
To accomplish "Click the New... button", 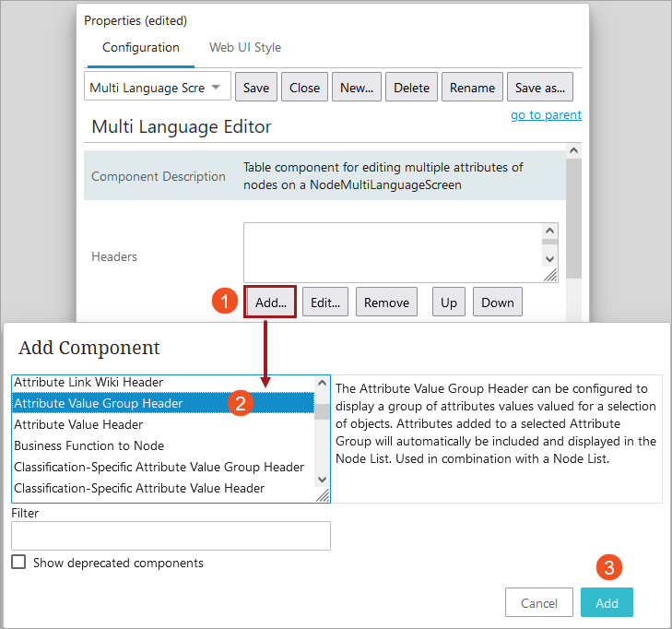I will pyautogui.click(x=356, y=88).
